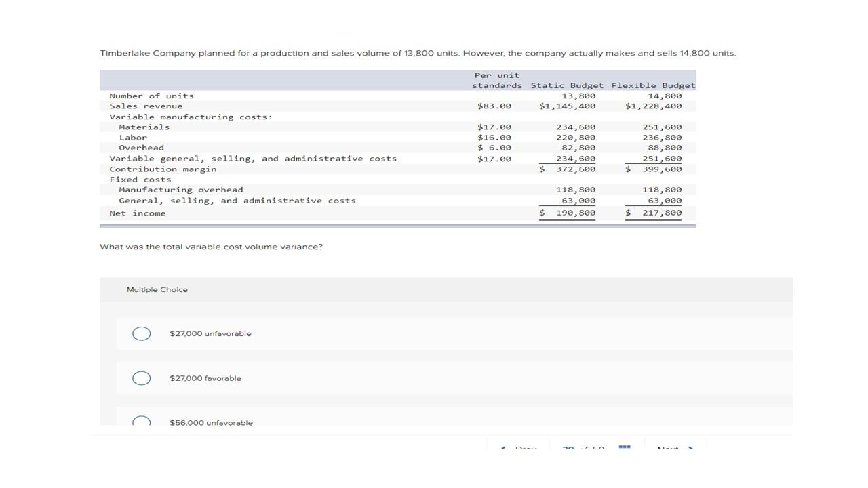Click the "Sales revenue" row label
The image size is (868, 488).
tap(146, 106)
